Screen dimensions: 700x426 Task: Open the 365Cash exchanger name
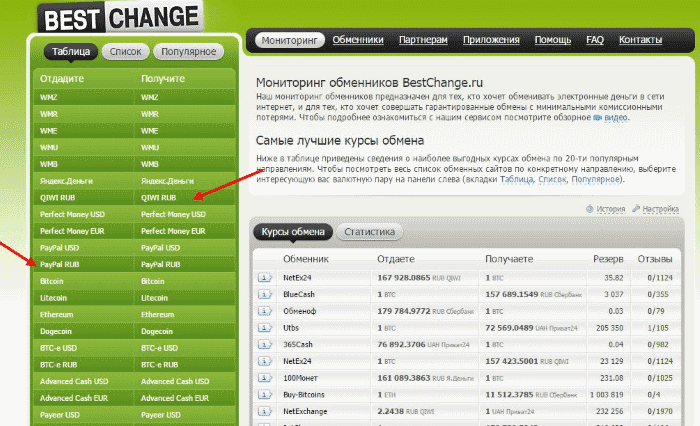coord(298,345)
